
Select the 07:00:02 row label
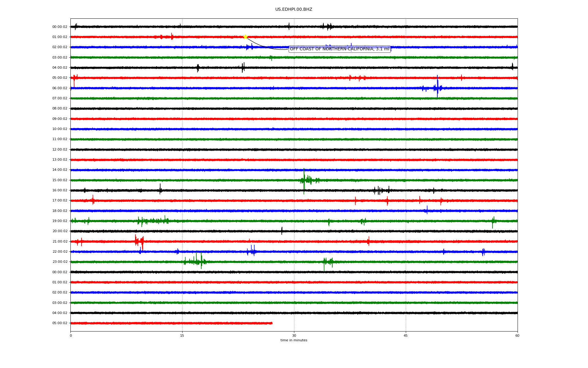[60, 98]
